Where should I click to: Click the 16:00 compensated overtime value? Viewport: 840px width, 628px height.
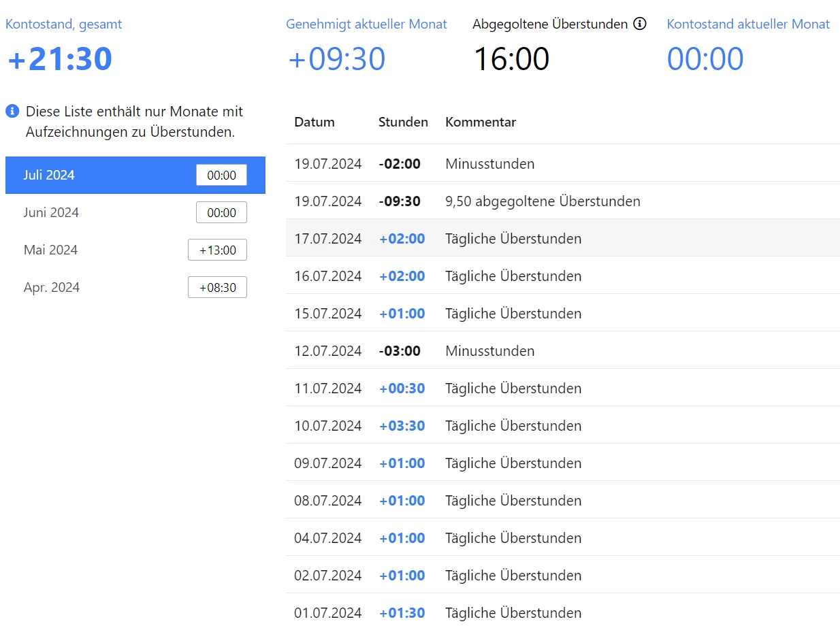pos(511,59)
